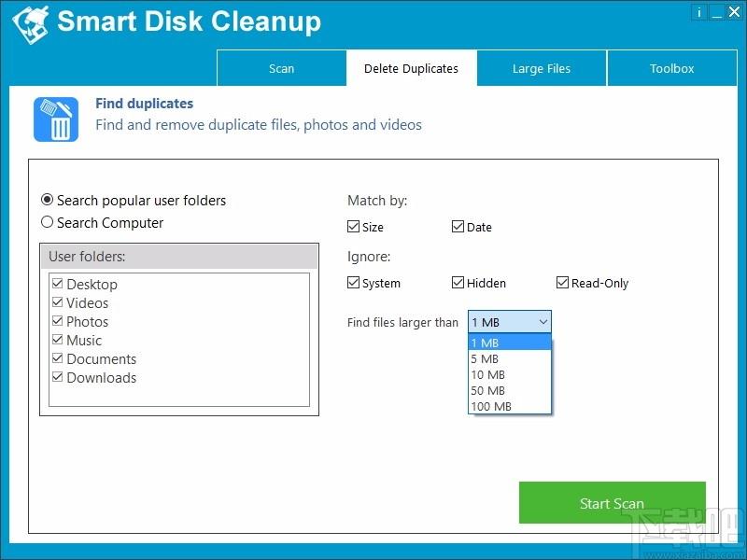The height and width of the screenshot is (560, 747).
Task: Click the Find duplicates heading text
Action: pyautogui.click(x=145, y=104)
